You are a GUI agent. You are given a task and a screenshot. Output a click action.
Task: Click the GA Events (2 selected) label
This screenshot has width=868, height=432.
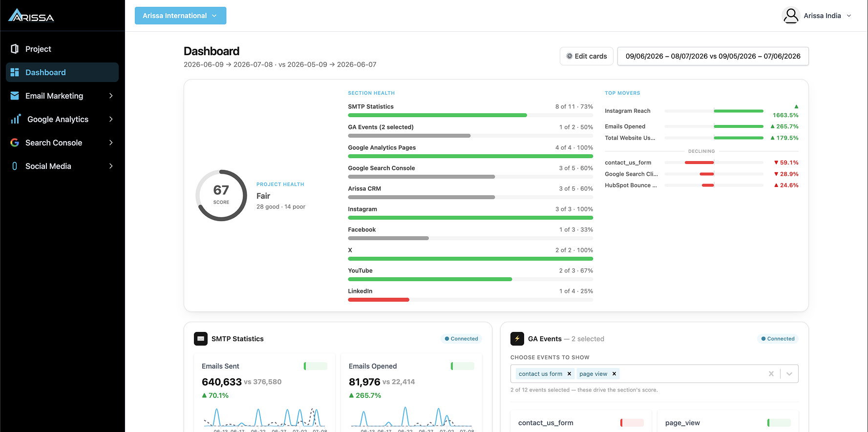click(x=381, y=127)
